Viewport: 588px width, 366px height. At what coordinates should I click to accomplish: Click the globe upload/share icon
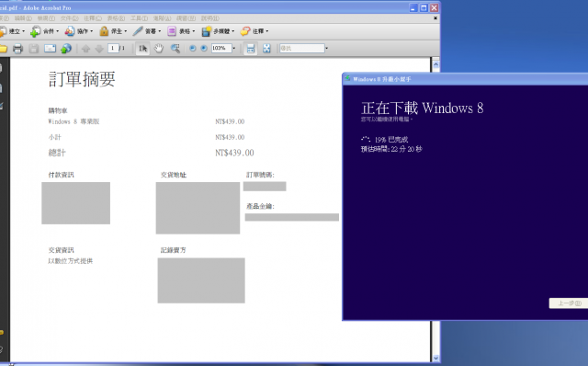[x=66, y=49]
